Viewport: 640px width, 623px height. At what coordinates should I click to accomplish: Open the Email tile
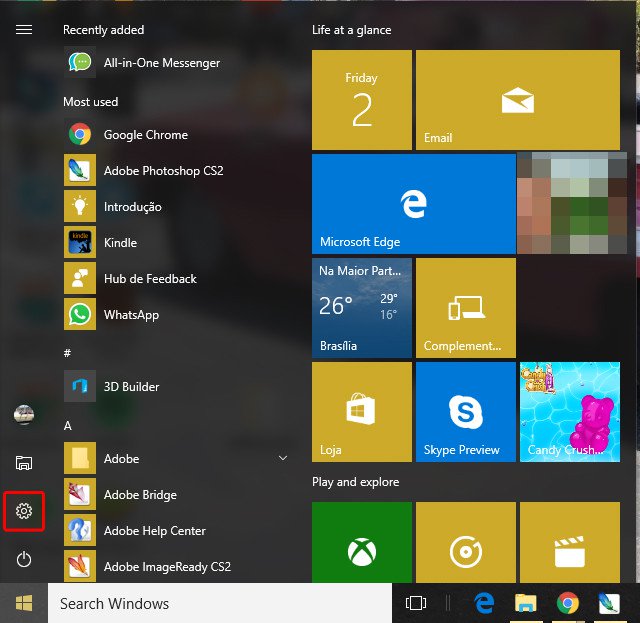tap(518, 100)
